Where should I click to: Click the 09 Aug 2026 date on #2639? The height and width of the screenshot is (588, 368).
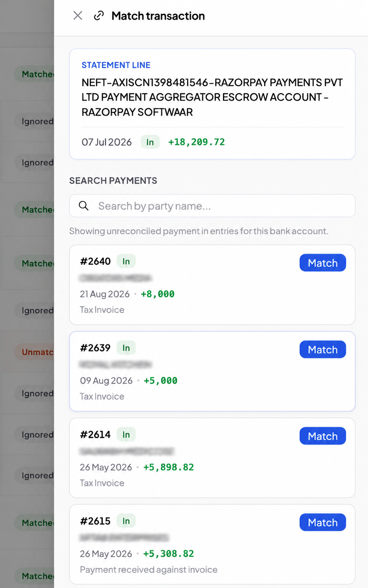[x=106, y=381]
